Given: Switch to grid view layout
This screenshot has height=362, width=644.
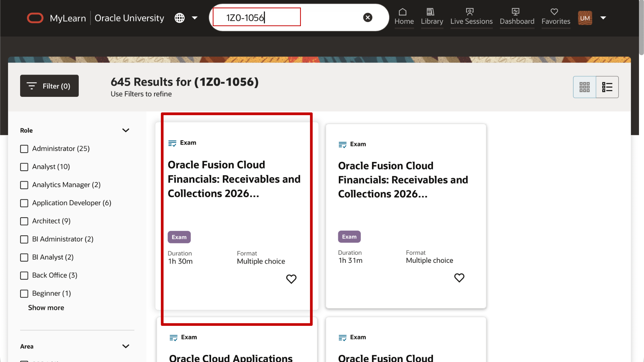Looking at the screenshot, I should point(585,87).
